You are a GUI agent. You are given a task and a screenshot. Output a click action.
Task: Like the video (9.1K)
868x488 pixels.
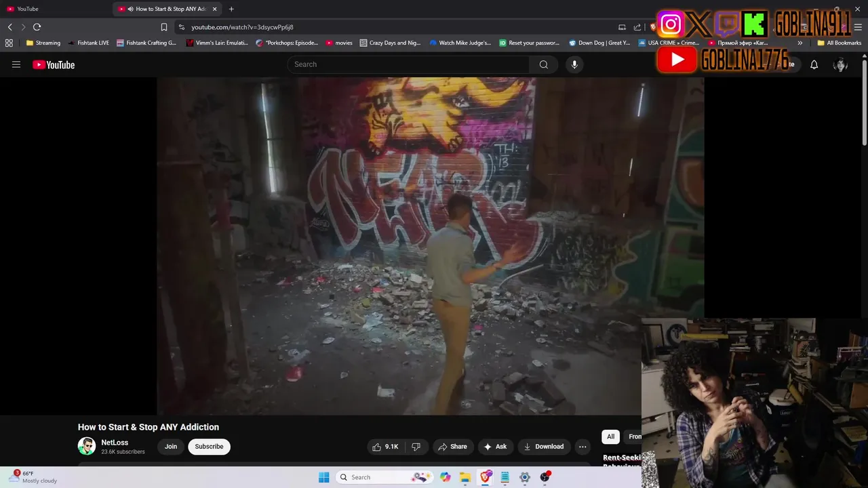(x=385, y=447)
